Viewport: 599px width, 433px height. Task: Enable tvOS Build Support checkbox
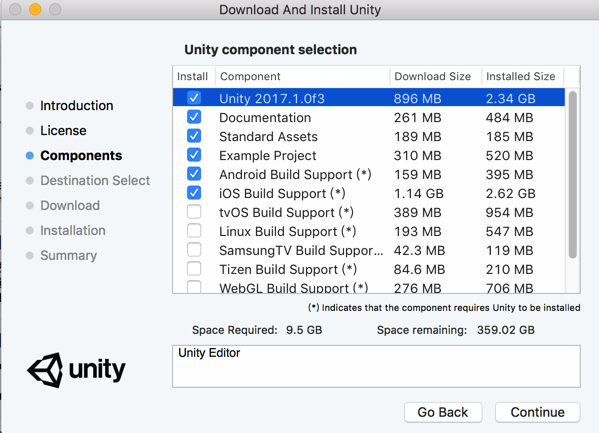pos(194,212)
